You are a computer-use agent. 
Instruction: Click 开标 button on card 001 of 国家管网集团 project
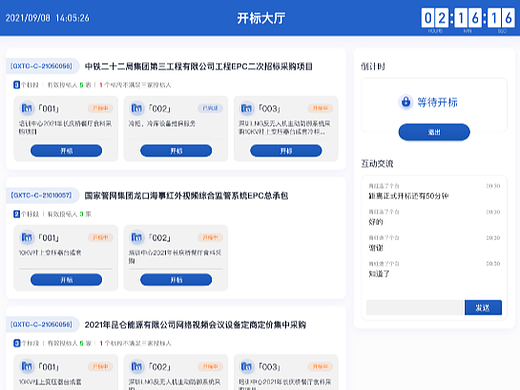pos(66,280)
